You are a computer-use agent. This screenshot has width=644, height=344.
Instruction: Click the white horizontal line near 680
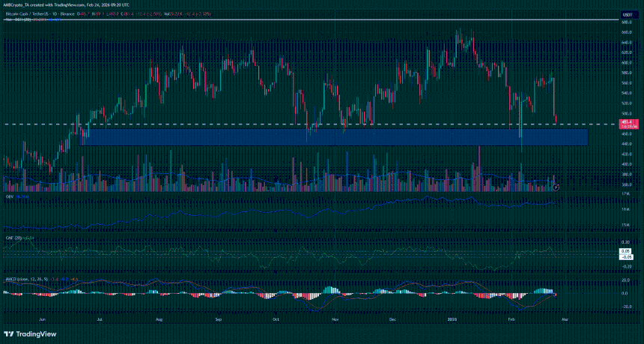[300, 20]
